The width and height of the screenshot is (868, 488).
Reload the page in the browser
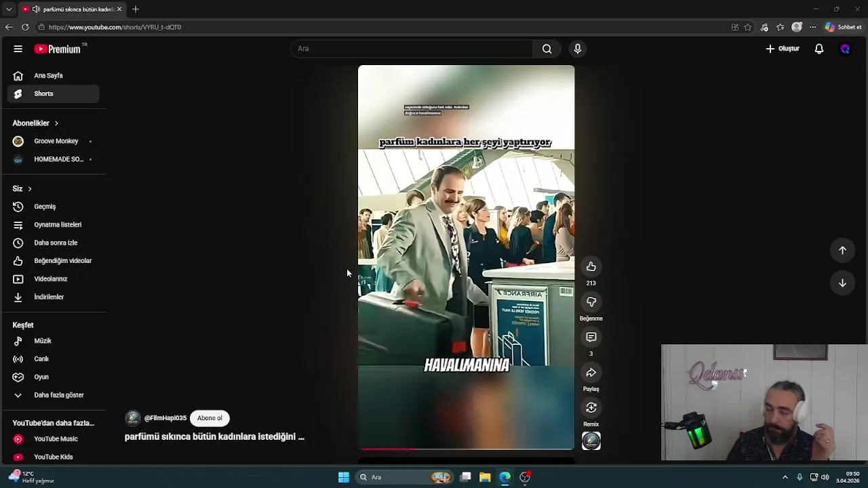[25, 27]
